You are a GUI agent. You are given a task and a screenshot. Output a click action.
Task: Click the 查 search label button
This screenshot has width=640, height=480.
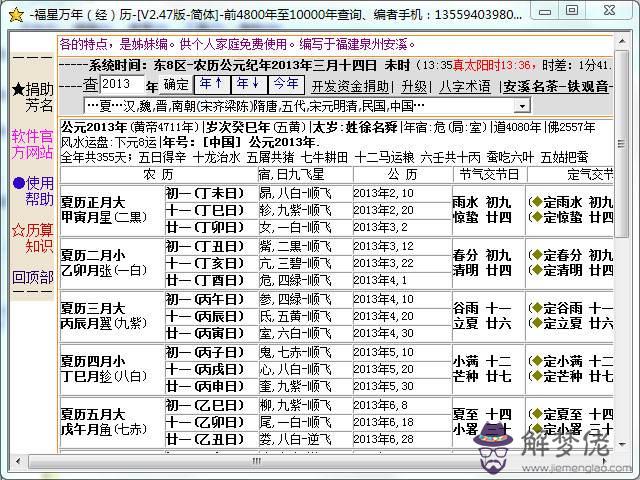pyautogui.click(x=91, y=84)
